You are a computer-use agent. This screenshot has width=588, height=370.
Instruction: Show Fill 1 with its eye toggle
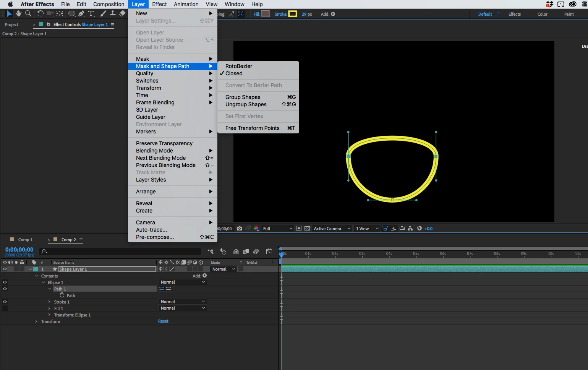(5, 308)
